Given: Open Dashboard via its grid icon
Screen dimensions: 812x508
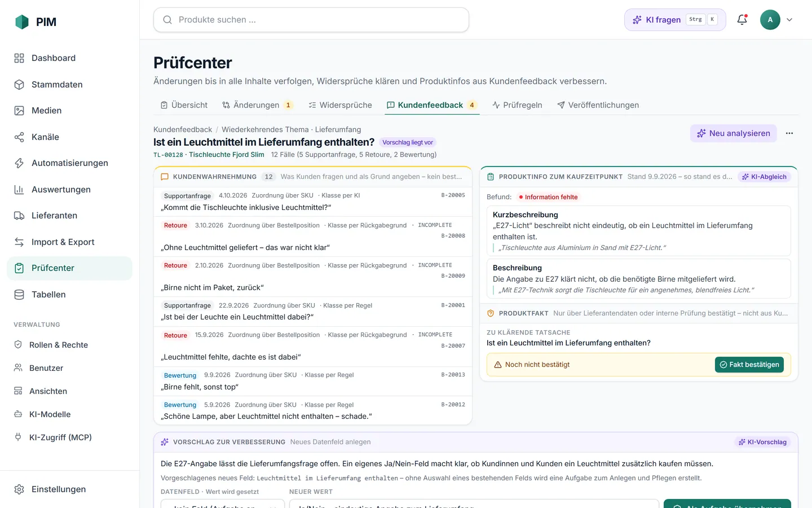Looking at the screenshot, I should coord(19,58).
